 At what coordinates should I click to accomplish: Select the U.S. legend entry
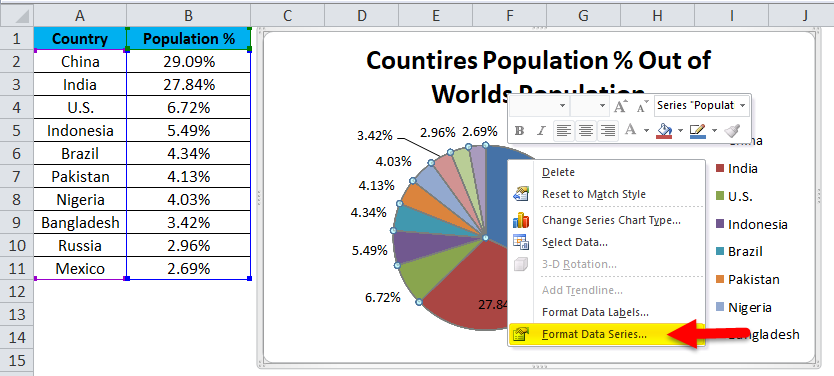coord(734,196)
